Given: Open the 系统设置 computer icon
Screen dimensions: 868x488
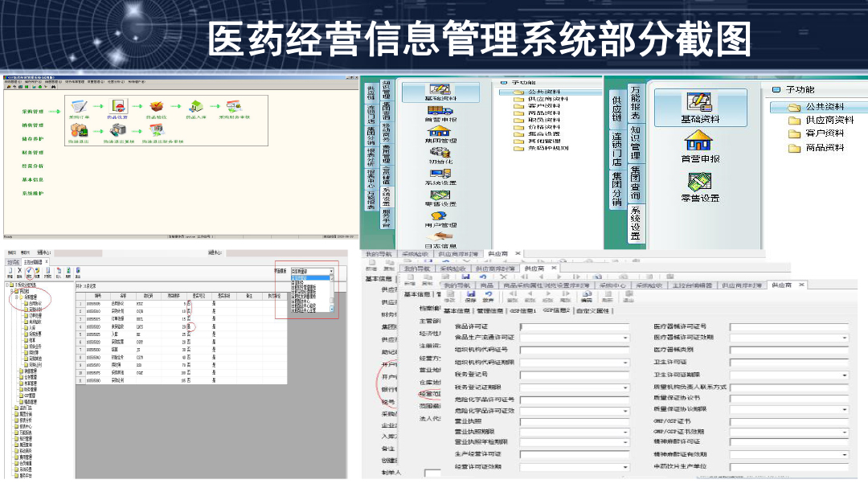Looking at the screenshot, I should point(440,174).
